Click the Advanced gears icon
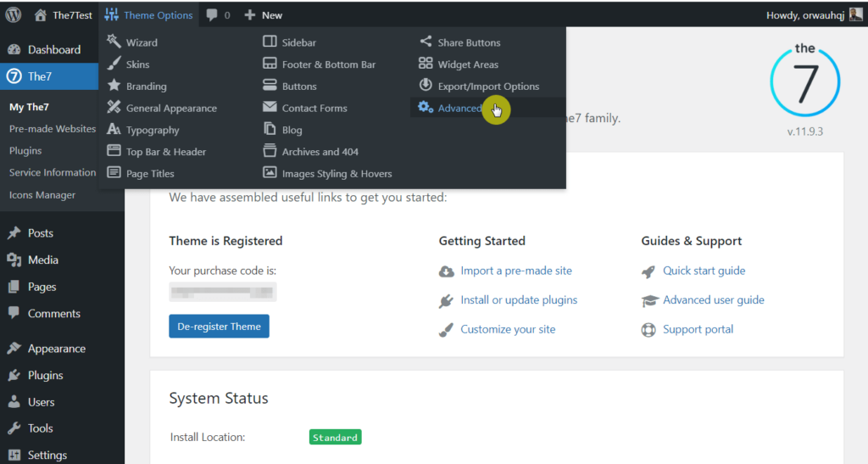Viewport: 868px width, 464px height. 426,108
